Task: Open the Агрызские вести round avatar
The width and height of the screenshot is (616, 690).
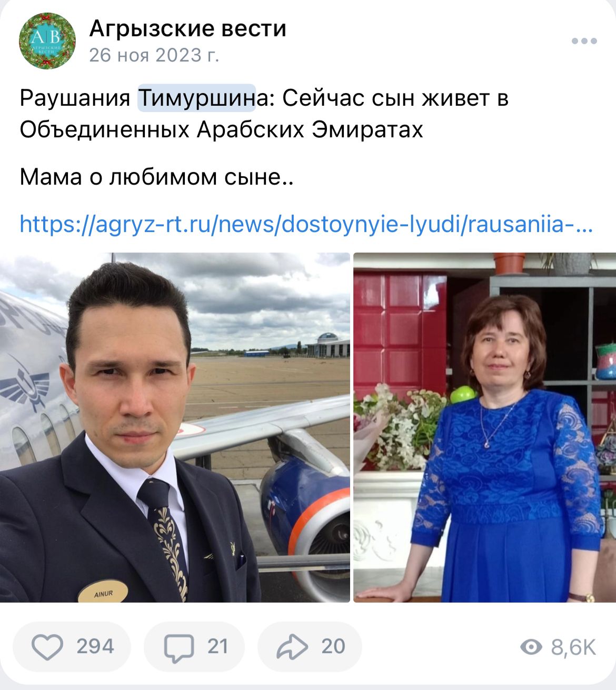Action: [47, 41]
